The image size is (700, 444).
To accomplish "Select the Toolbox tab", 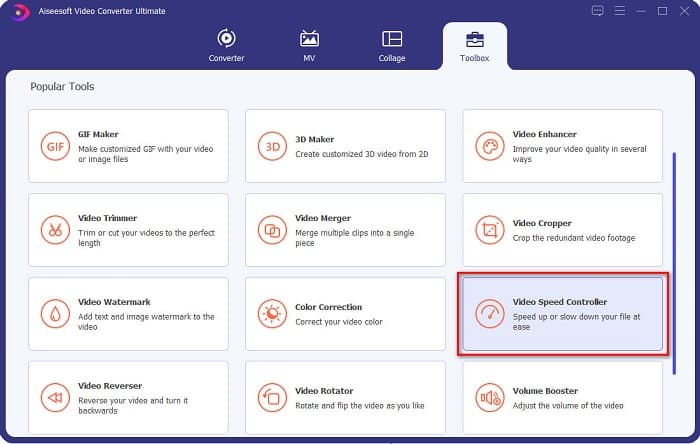I will click(x=475, y=46).
